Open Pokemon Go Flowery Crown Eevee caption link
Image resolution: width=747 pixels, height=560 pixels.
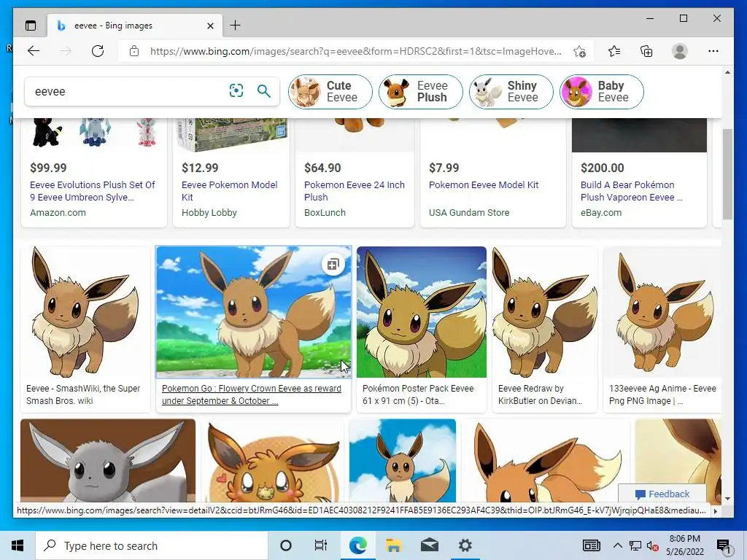[252, 394]
